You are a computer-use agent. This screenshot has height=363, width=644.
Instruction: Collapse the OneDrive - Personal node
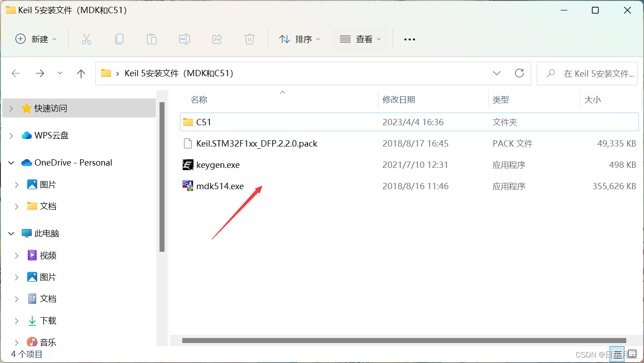point(11,162)
